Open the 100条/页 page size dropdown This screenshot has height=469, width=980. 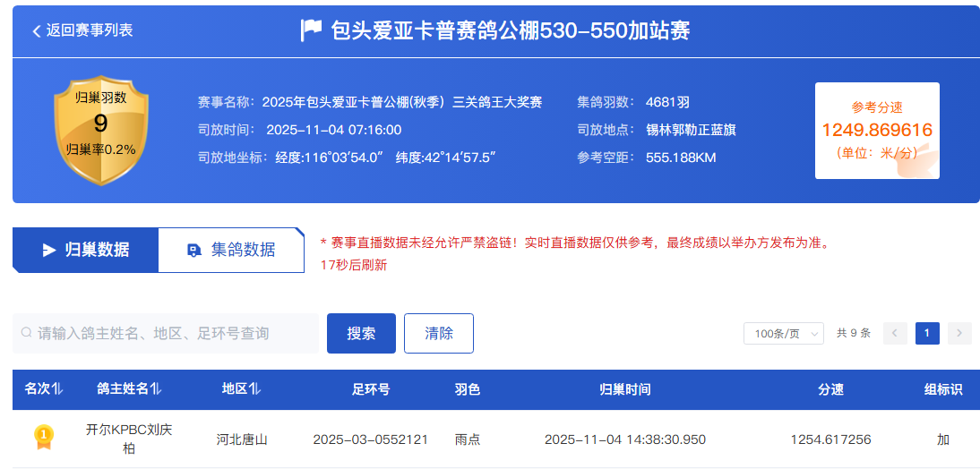[783, 333]
